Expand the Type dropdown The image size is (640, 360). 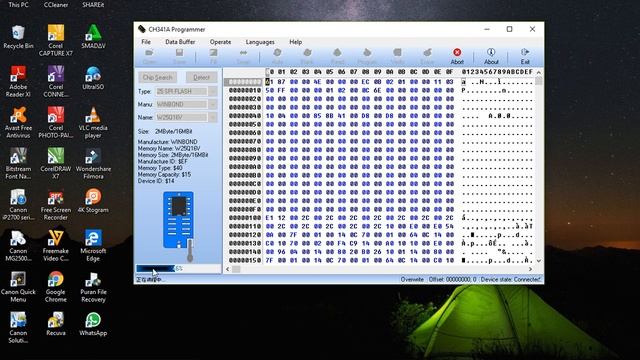click(213, 91)
